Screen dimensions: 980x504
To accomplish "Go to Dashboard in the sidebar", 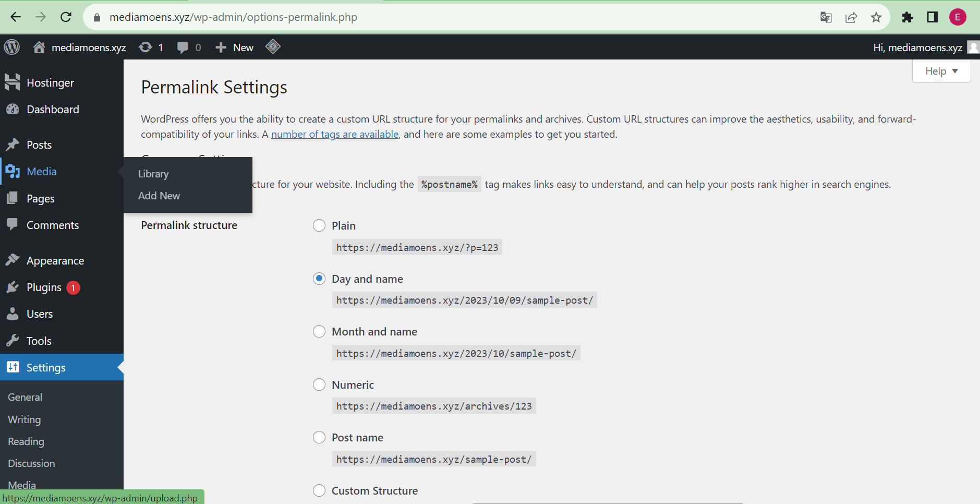I will pos(53,110).
